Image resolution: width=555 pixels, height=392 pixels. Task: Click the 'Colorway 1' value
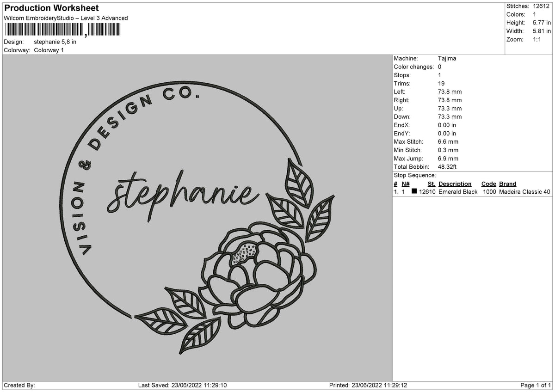pyautogui.click(x=49, y=50)
